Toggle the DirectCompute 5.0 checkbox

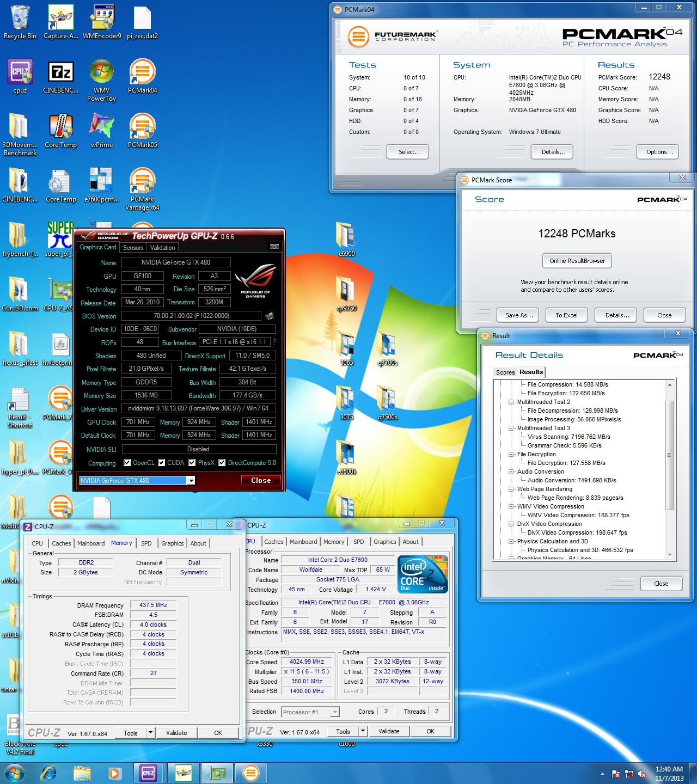pos(222,463)
